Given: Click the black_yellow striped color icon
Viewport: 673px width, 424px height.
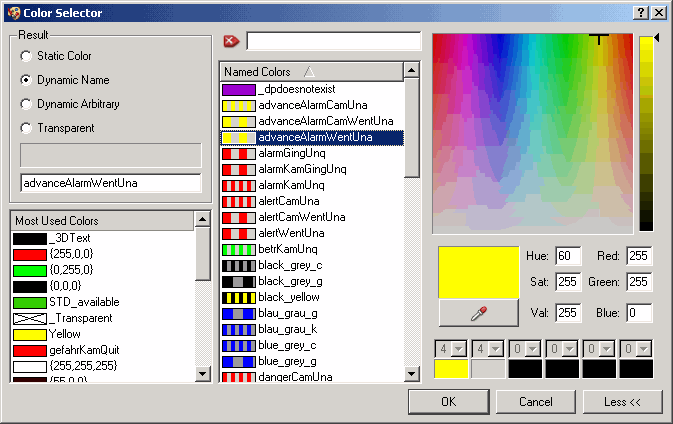Looking at the screenshot, I should tap(238, 297).
